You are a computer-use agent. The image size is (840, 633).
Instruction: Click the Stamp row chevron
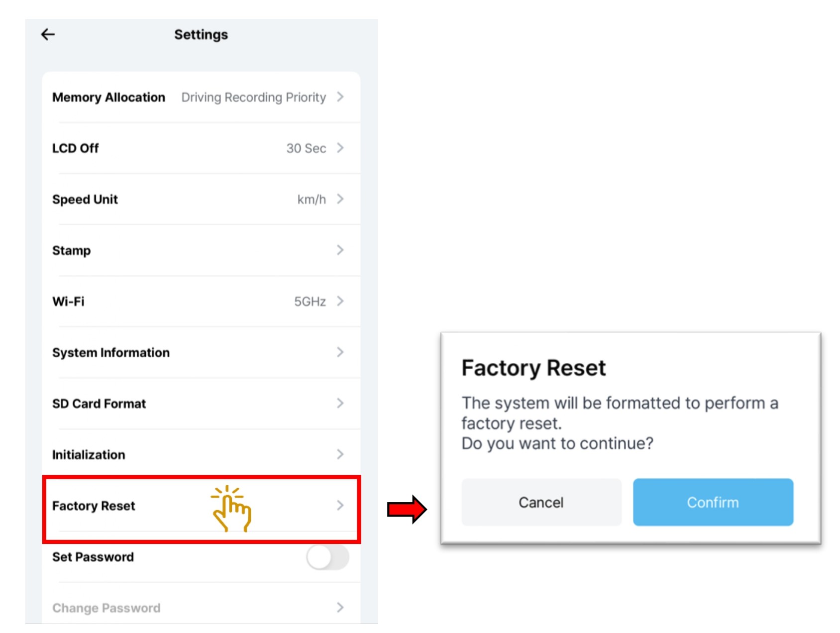340,250
